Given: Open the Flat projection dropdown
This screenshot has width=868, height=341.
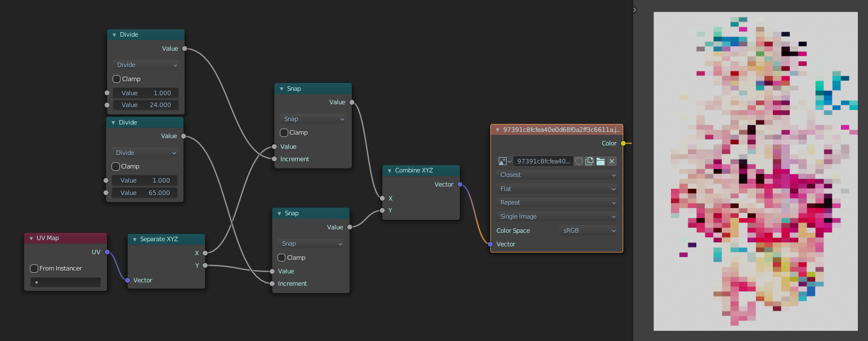Looking at the screenshot, I should pos(557,189).
